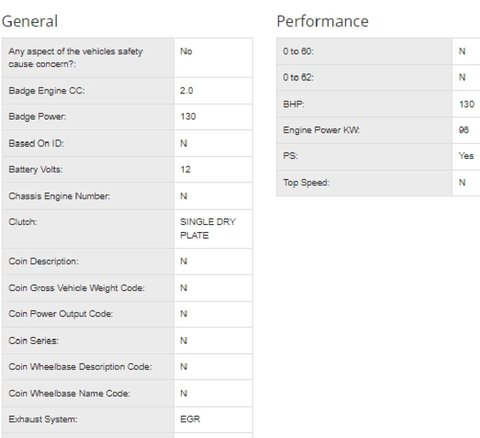Select the Coin Wheelbase Description Code label

pyautogui.click(x=80, y=367)
